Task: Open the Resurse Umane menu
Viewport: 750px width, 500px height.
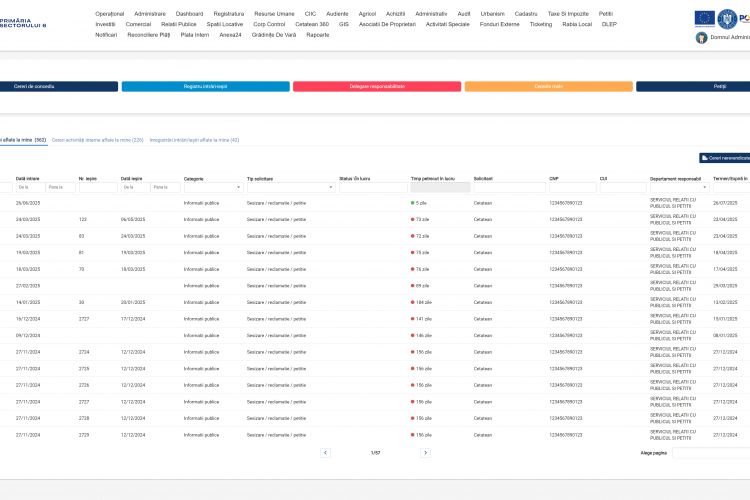Action: pos(274,14)
